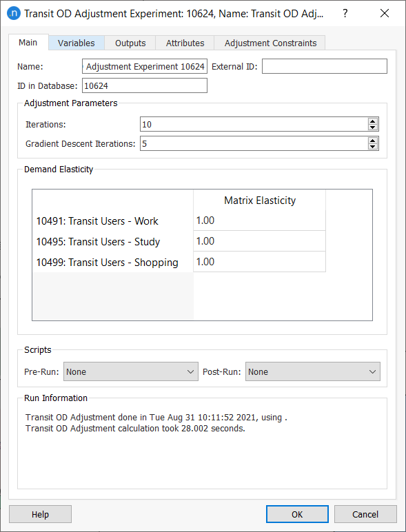
Task: Click the Help button
Action: (41, 514)
